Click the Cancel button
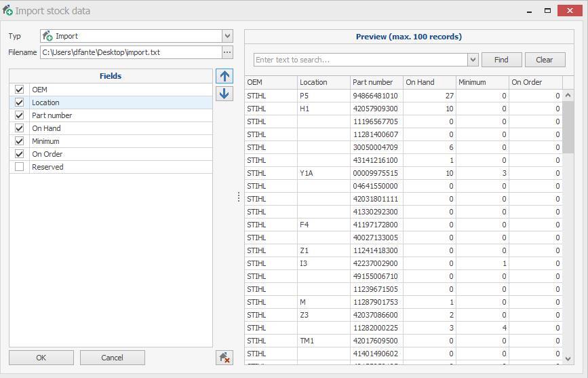588x378 pixels. 112,358
